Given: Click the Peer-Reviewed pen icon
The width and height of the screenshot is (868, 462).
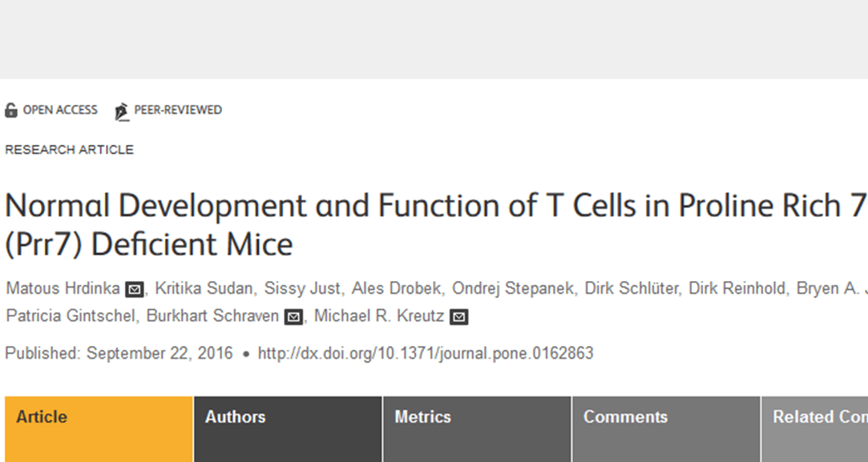Looking at the screenshot, I should (121, 110).
